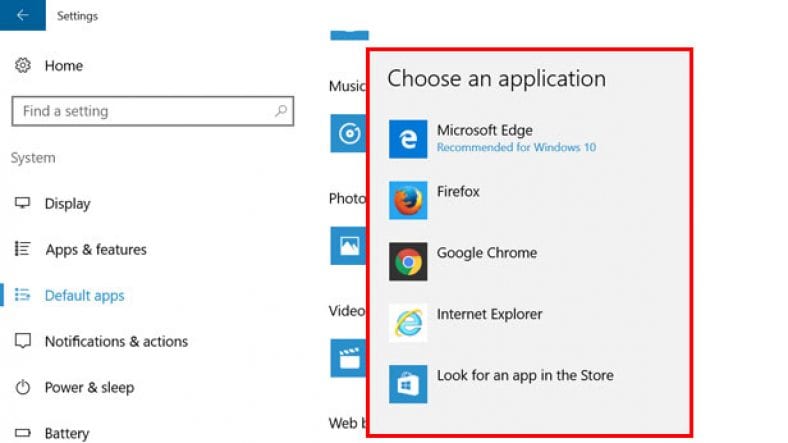Click the Default apps icon
788x443 pixels.
23,295
